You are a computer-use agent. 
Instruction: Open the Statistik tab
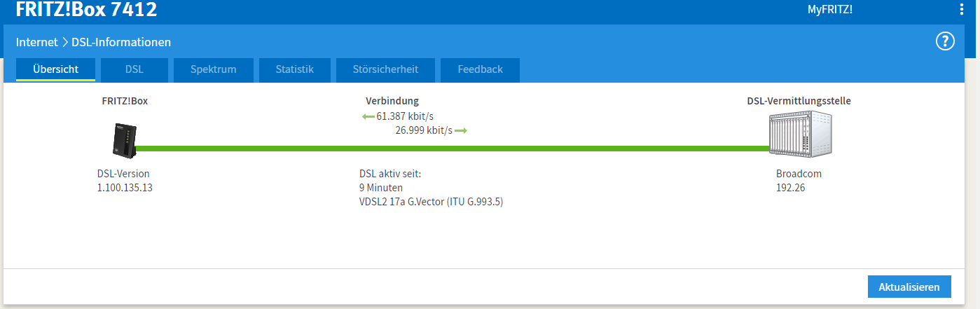click(294, 69)
